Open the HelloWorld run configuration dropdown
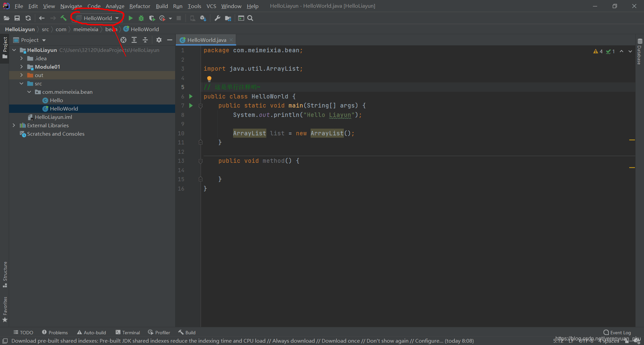644x345 pixels. (97, 18)
